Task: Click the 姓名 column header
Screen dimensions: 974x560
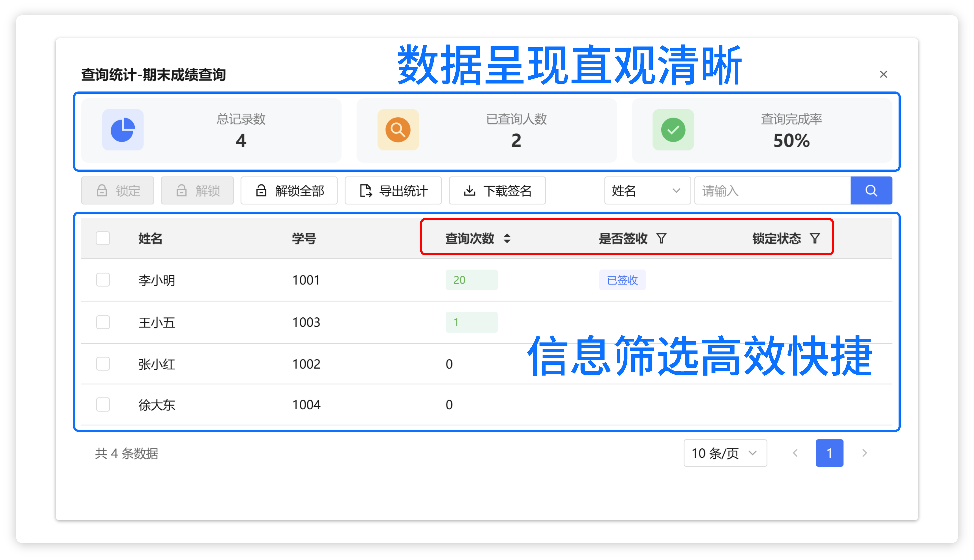Action: click(150, 239)
